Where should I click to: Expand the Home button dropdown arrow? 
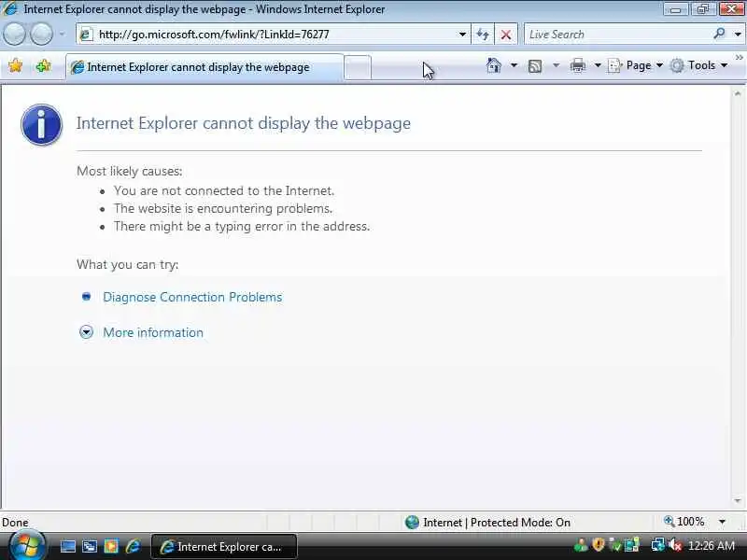click(x=514, y=65)
